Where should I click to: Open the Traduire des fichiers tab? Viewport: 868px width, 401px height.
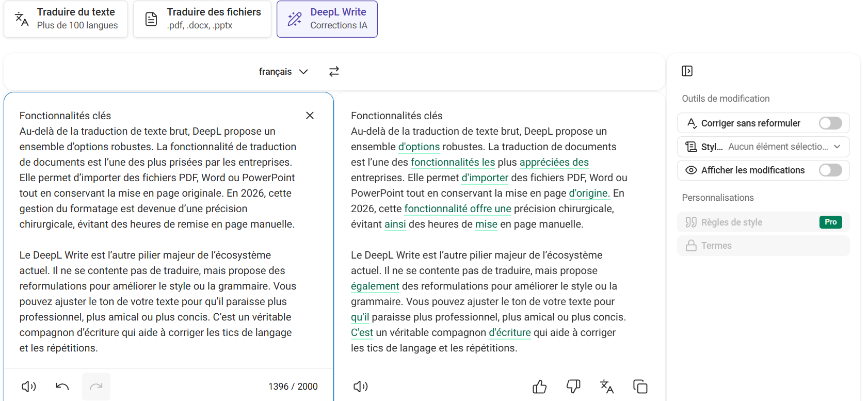tap(202, 19)
